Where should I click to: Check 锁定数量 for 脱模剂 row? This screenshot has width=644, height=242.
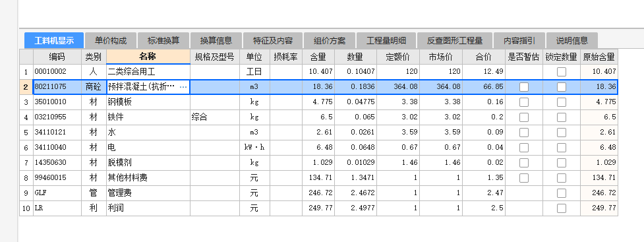click(562, 163)
